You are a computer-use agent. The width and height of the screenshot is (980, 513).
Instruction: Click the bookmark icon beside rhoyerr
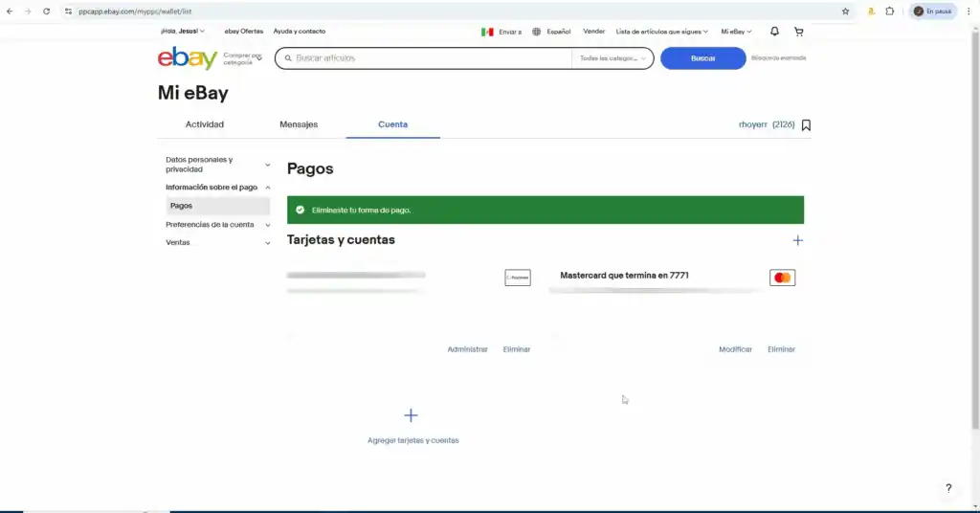pyautogui.click(x=806, y=125)
